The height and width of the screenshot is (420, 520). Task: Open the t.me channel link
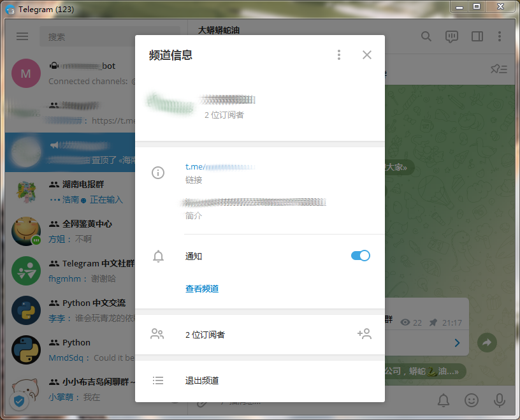[220, 167]
